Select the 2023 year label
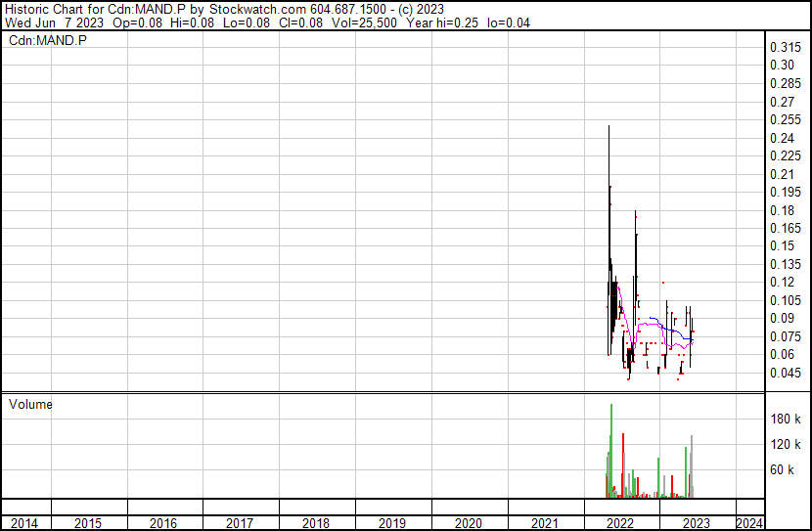812x531 pixels. coord(697,523)
